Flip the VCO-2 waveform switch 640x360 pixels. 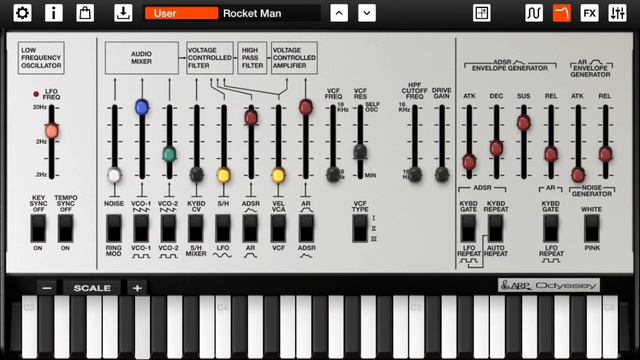click(168, 228)
